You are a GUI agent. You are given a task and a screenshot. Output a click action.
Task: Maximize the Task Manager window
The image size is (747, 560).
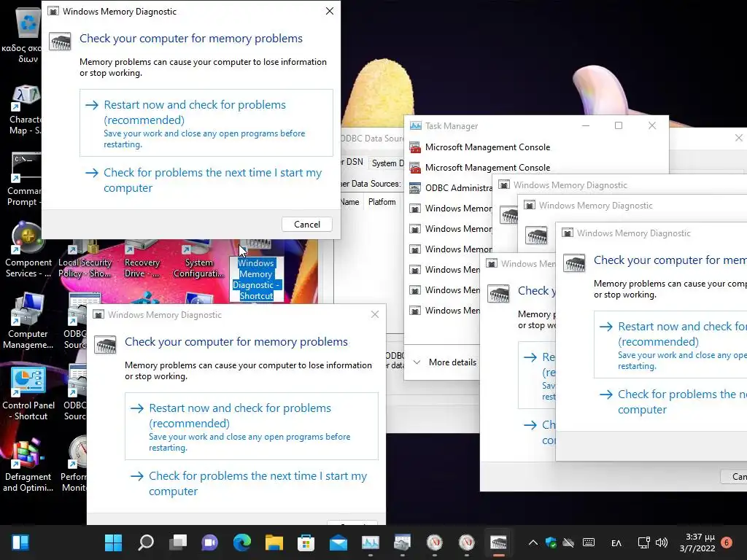pyautogui.click(x=619, y=125)
